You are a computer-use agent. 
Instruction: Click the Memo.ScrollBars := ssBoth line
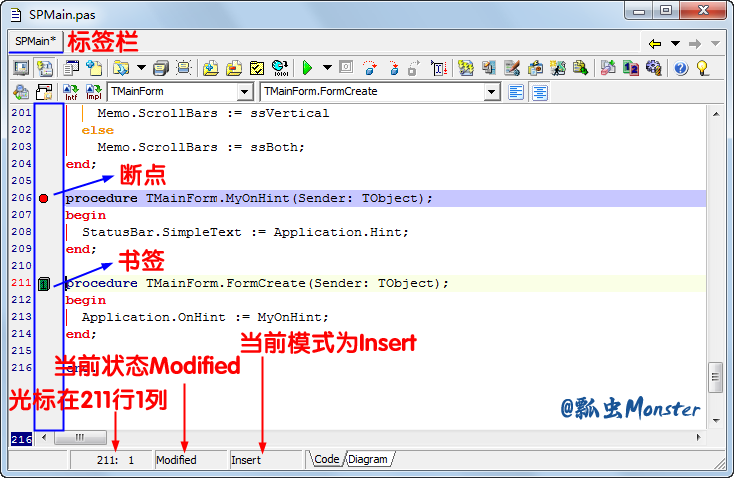[201, 147]
